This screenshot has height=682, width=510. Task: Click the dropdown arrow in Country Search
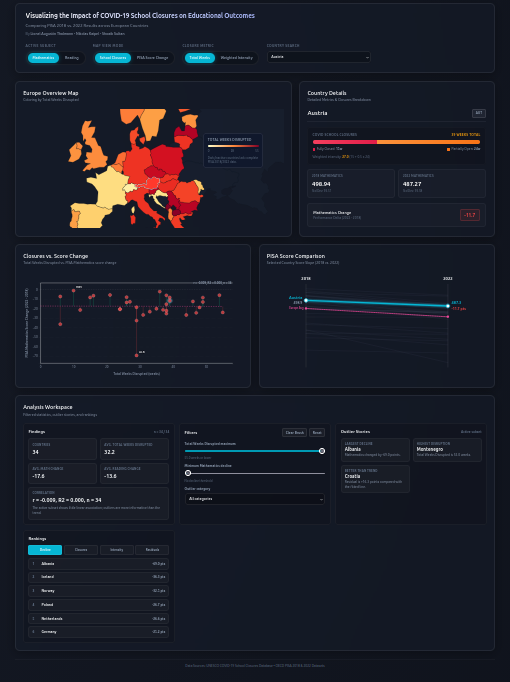367,57
